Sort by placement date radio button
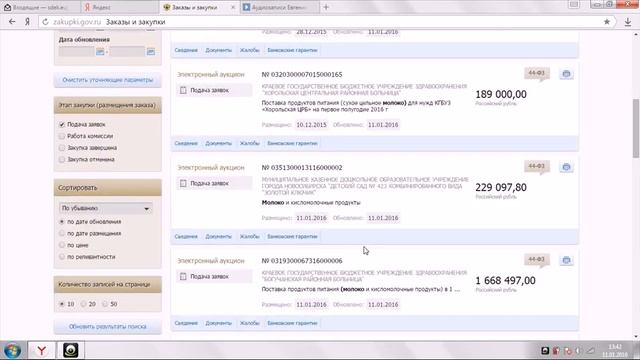640x360 pixels. click(x=62, y=233)
